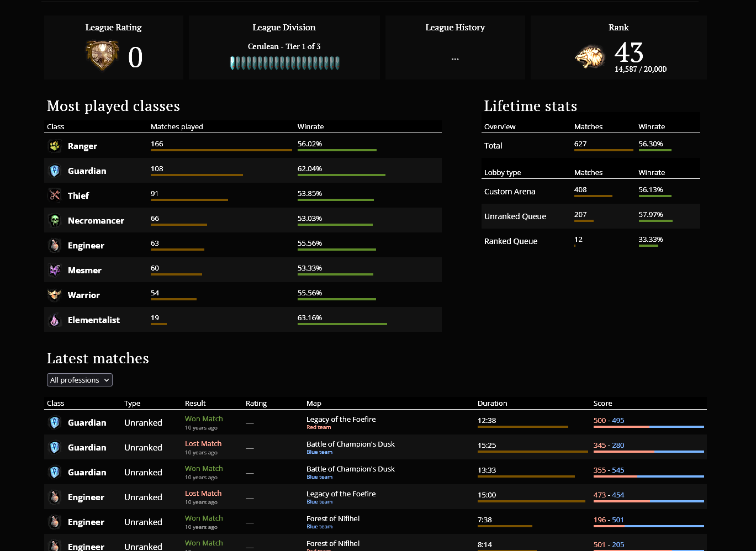
Task: Click the 473 - 454 score
Action: [609, 495]
